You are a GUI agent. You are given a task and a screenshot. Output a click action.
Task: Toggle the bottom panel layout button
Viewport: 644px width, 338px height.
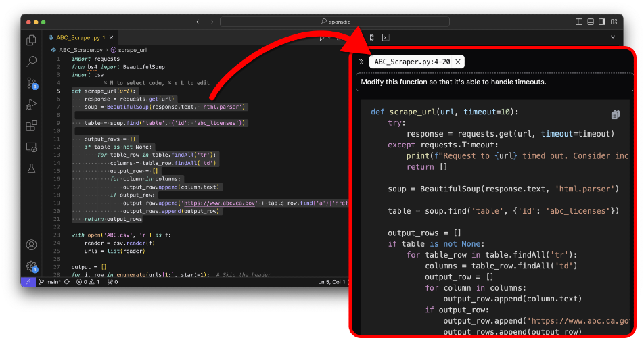coord(590,22)
